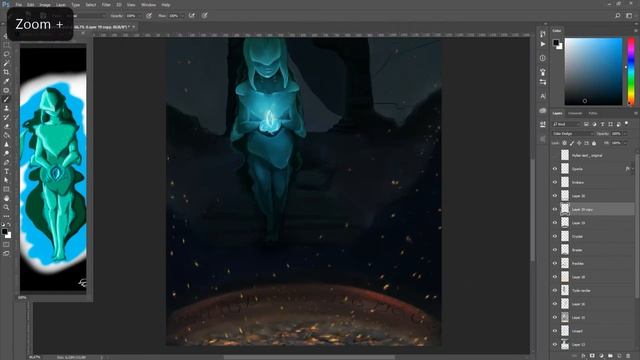Open the Window menu

pos(148,5)
